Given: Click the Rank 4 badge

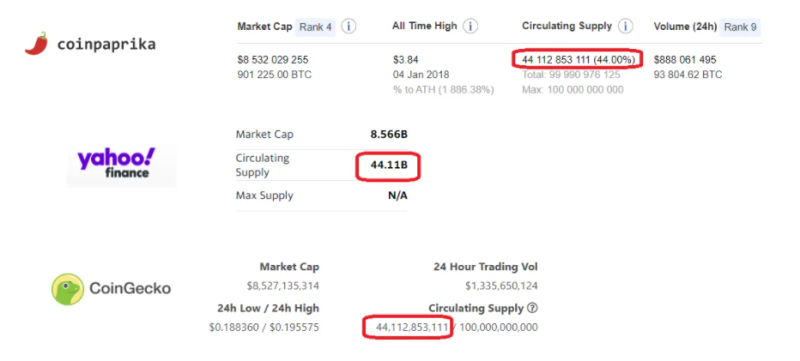Looking at the screenshot, I should pyautogui.click(x=315, y=27).
